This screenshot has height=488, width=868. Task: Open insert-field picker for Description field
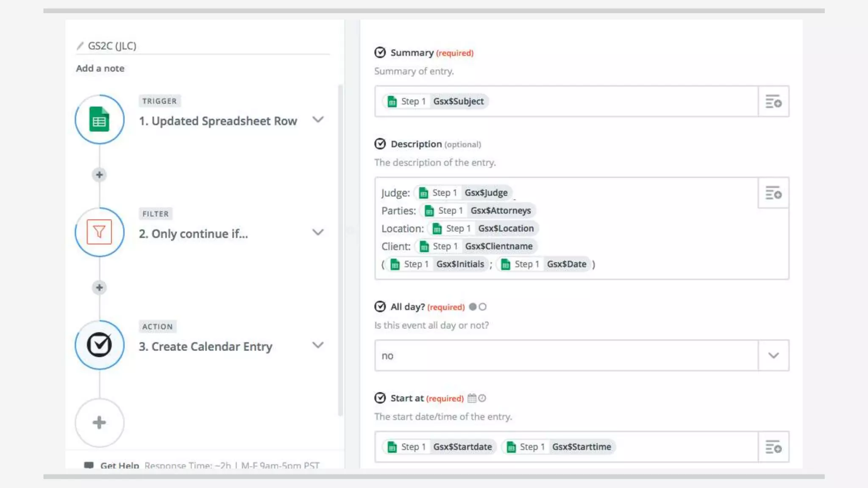tap(773, 193)
